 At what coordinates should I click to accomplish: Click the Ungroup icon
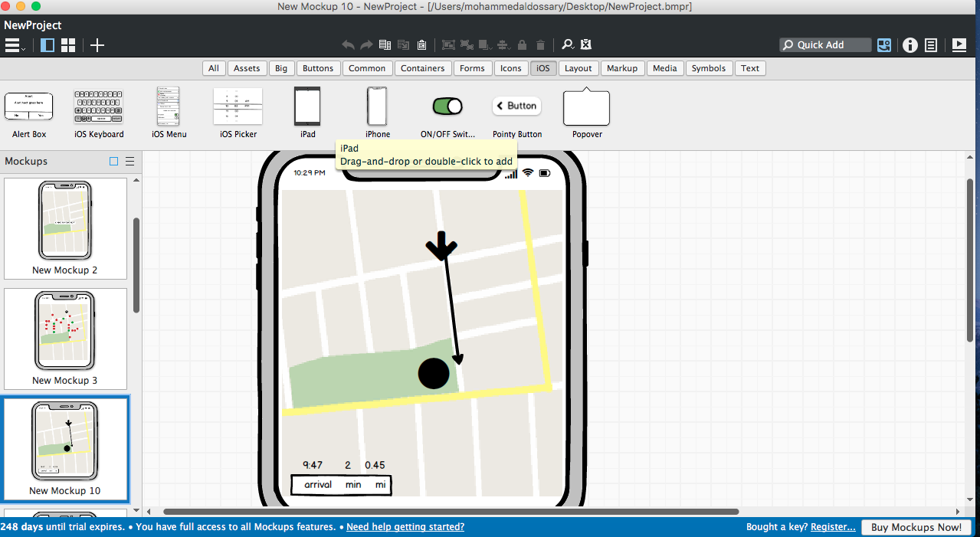coord(466,45)
